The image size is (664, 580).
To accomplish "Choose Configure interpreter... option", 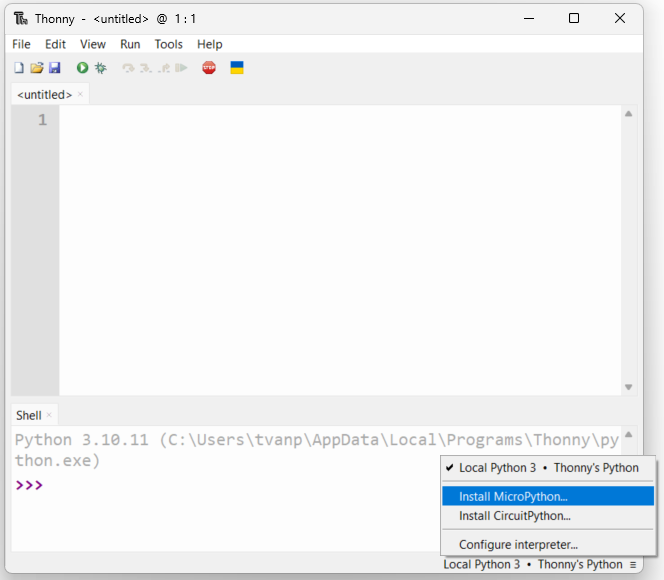I will click(548, 544).
